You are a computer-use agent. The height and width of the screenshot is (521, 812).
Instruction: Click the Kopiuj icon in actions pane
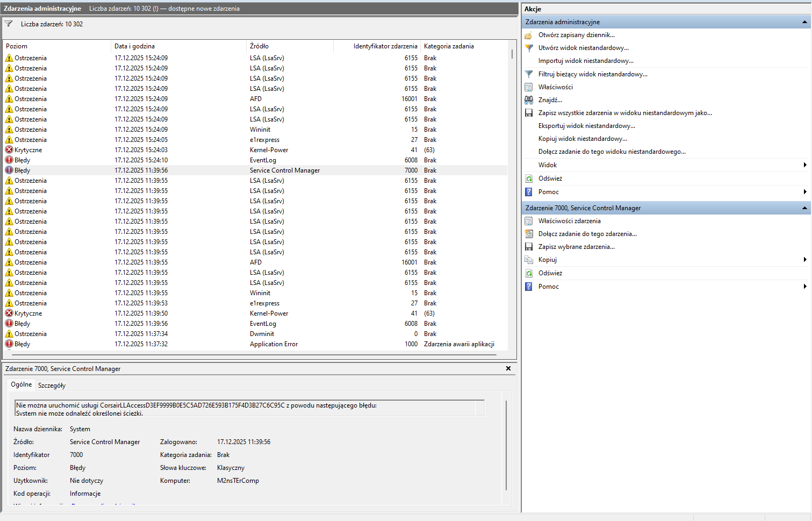[x=529, y=260]
